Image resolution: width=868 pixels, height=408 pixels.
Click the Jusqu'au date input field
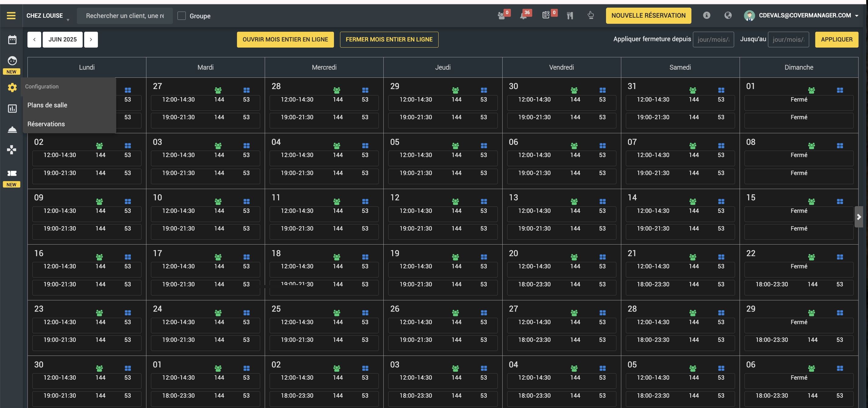tap(788, 40)
